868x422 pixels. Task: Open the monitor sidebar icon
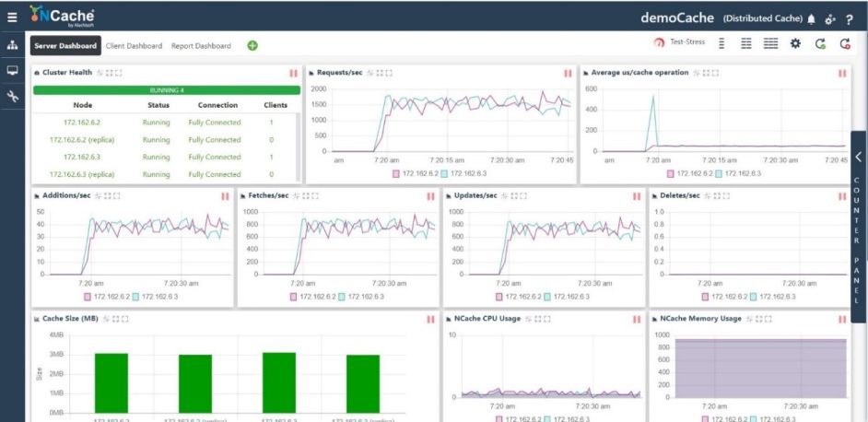12,71
